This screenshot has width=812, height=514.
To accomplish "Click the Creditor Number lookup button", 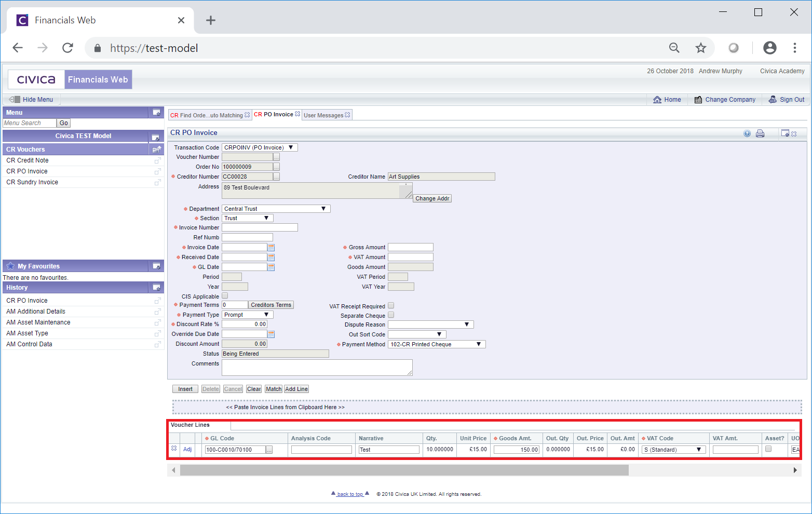I will [x=277, y=177].
